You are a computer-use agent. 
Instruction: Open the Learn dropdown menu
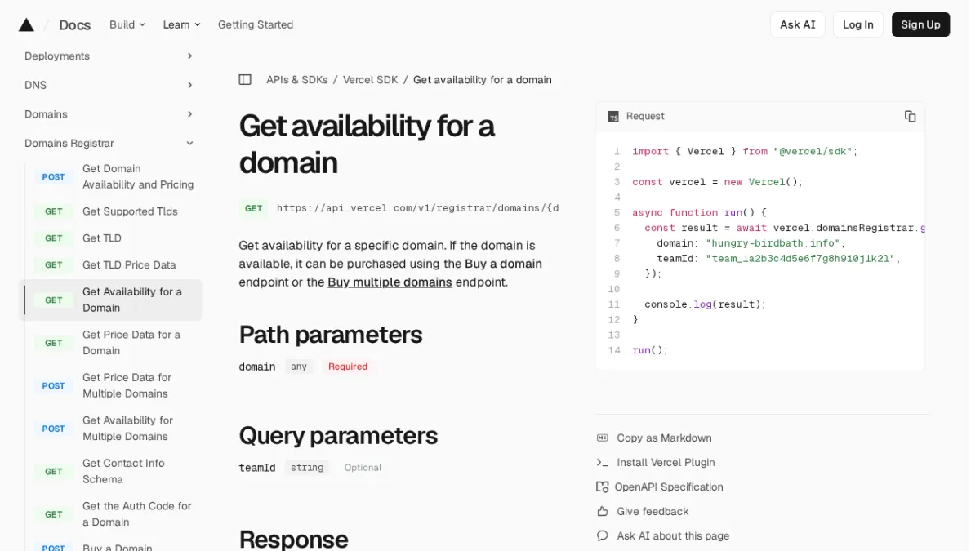181,24
